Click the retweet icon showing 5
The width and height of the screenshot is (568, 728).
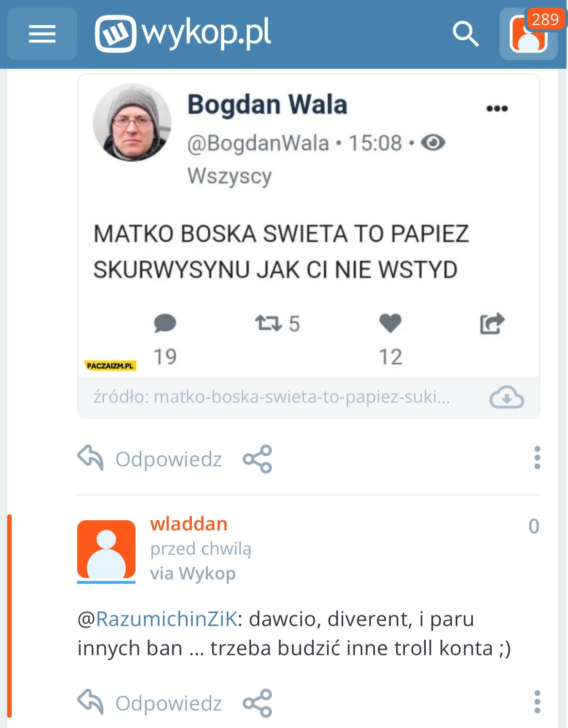click(x=268, y=323)
